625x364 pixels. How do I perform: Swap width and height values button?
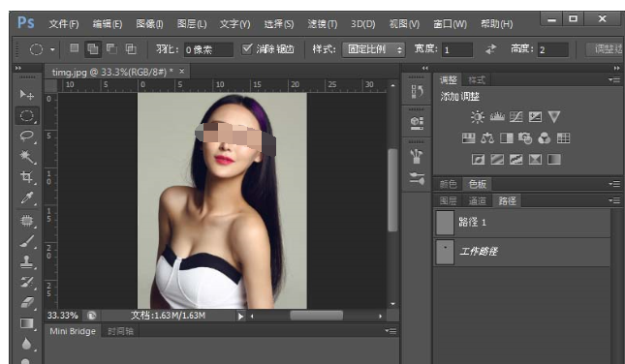point(491,49)
